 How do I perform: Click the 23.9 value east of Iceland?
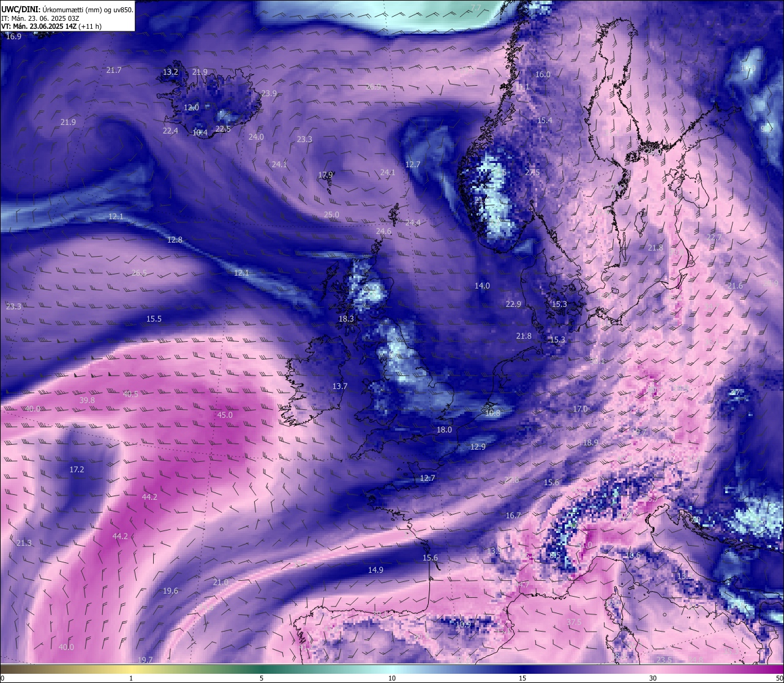pyautogui.click(x=269, y=94)
